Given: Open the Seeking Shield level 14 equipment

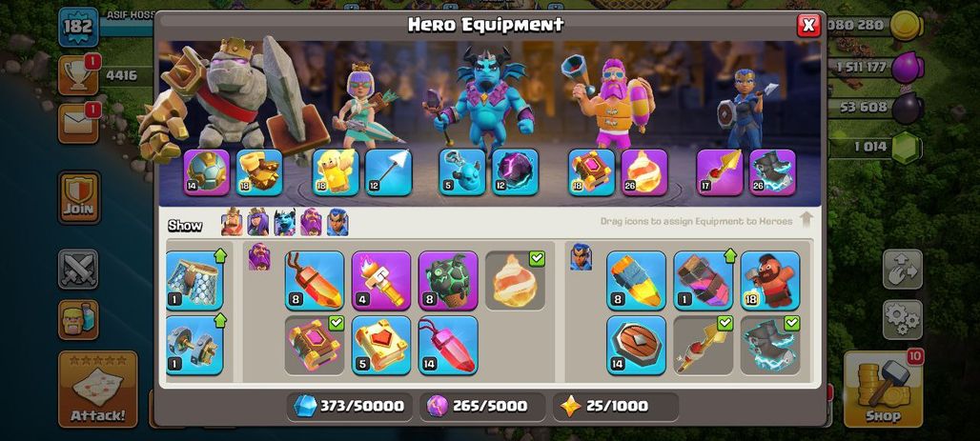Looking at the screenshot, I should (x=636, y=346).
